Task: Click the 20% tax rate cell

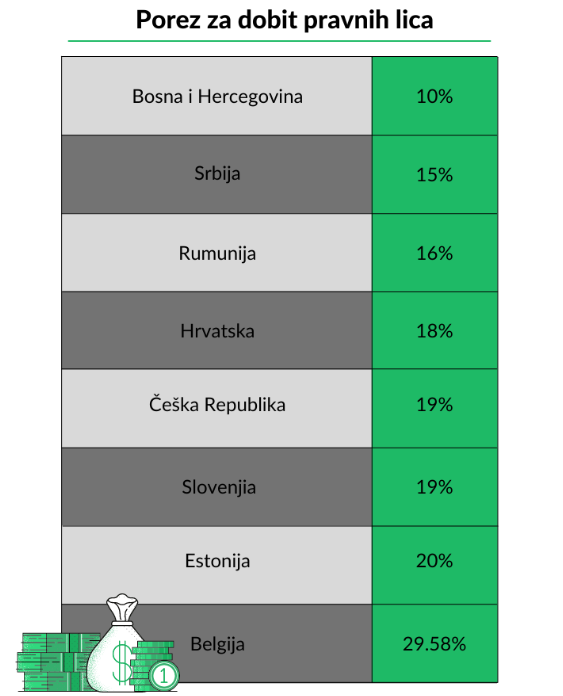Action: click(435, 566)
